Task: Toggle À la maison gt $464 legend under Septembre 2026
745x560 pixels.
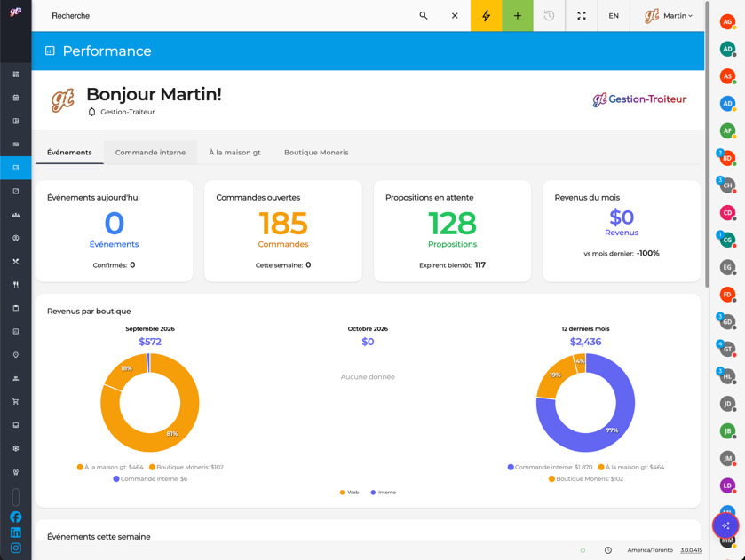Action: point(110,467)
